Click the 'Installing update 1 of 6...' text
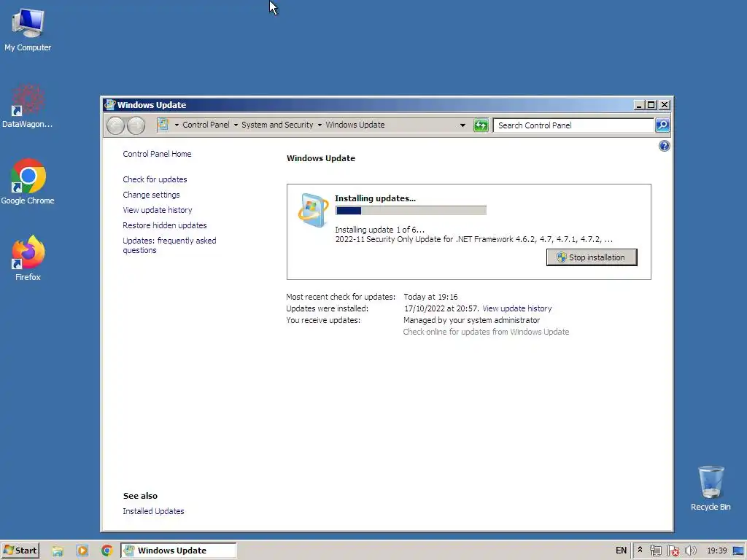 379,230
